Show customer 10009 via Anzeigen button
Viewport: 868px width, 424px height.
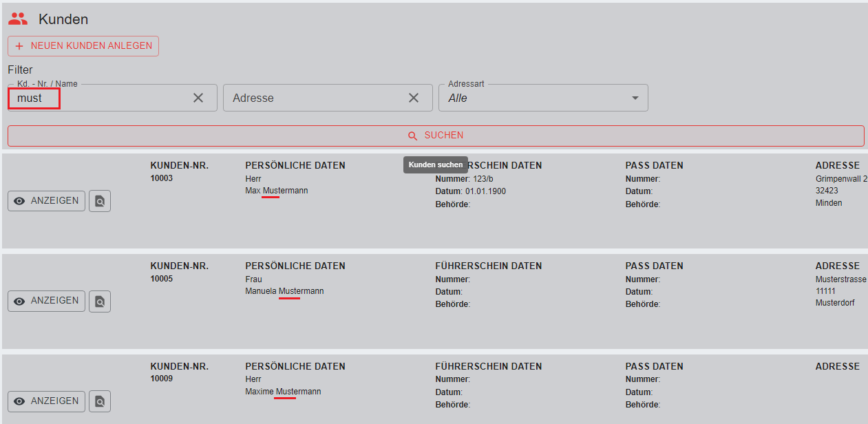pos(47,401)
